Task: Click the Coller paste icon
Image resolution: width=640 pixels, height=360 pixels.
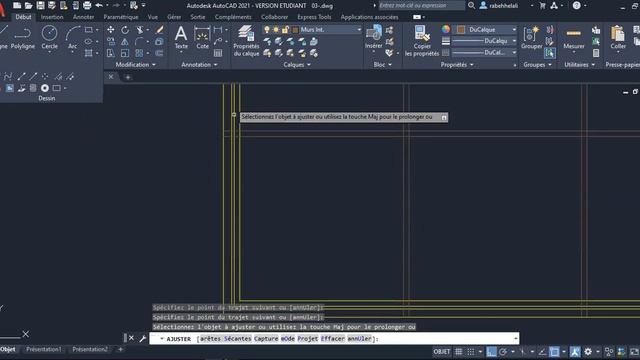Action: (618, 38)
